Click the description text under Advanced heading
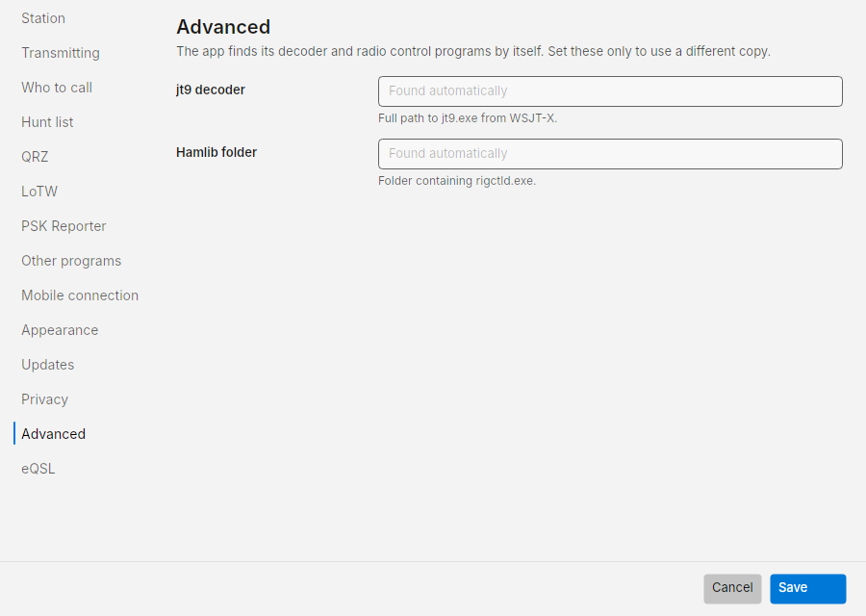 (473, 51)
